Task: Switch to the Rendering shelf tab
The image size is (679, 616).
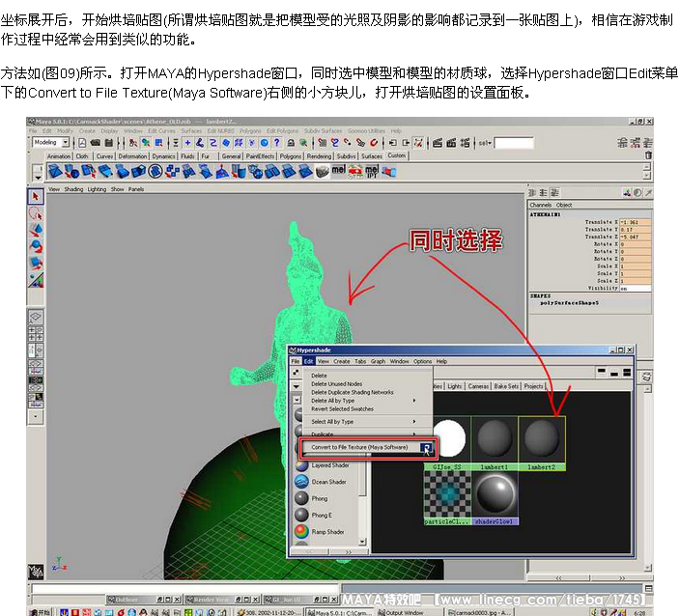Action: click(x=319, y=156)
